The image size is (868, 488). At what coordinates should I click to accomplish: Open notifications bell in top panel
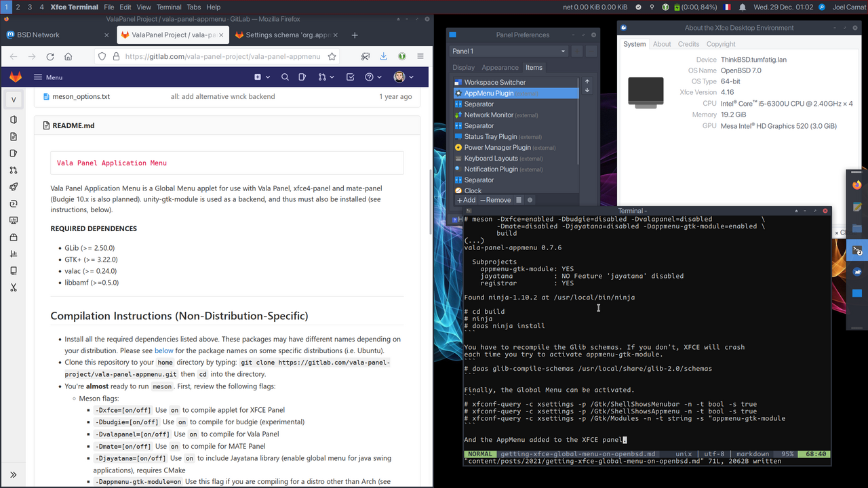[743, 7]
